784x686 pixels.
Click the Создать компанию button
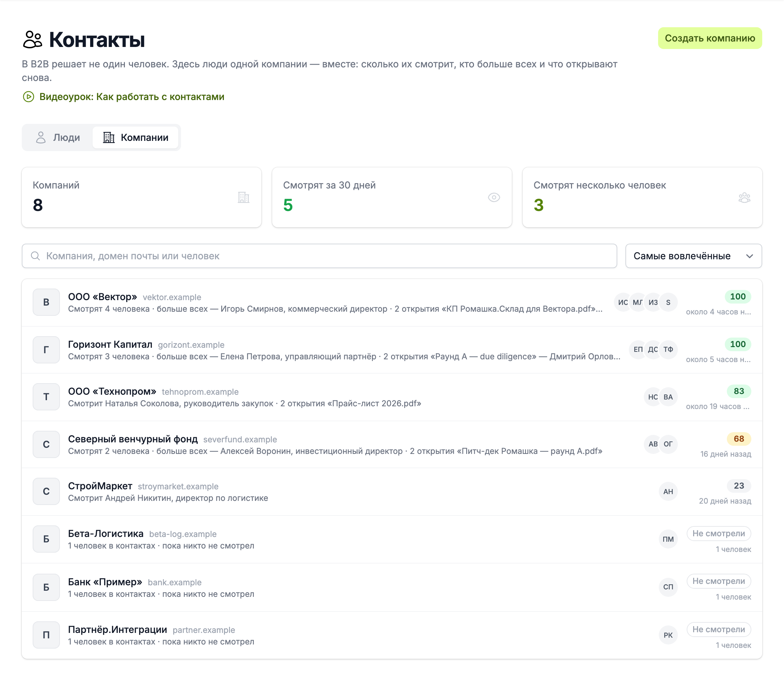(710, 38)
